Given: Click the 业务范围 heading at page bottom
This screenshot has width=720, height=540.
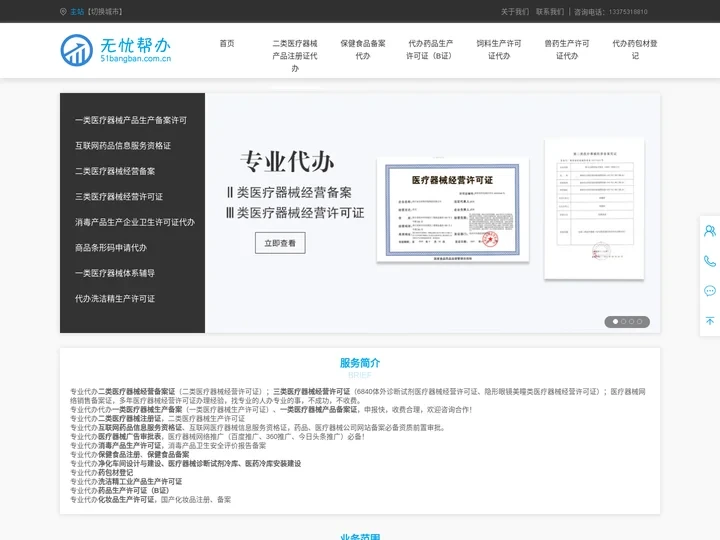Looking at the screenshot, I should coord(360,536).
